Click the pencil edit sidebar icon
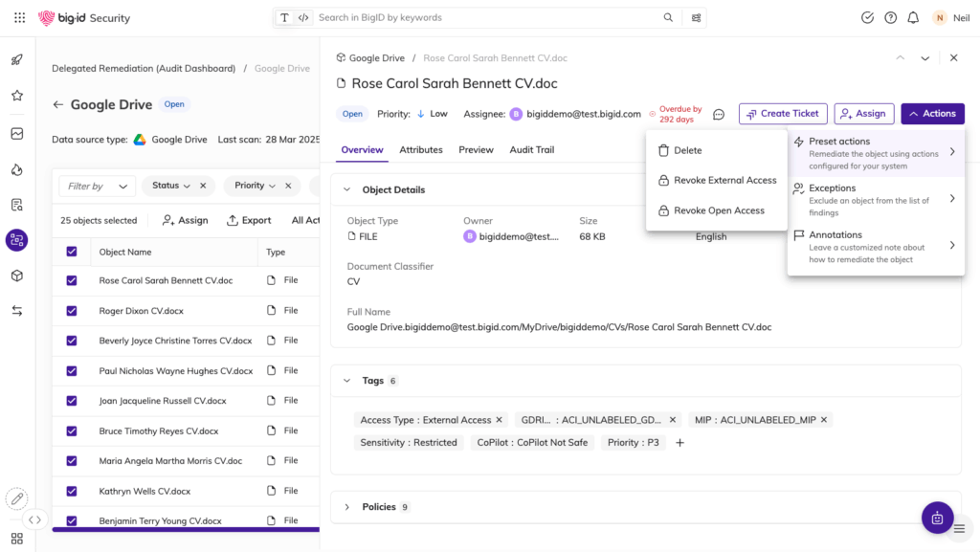The width and height of the screenshot is (980, 552). tap(17, 498)
